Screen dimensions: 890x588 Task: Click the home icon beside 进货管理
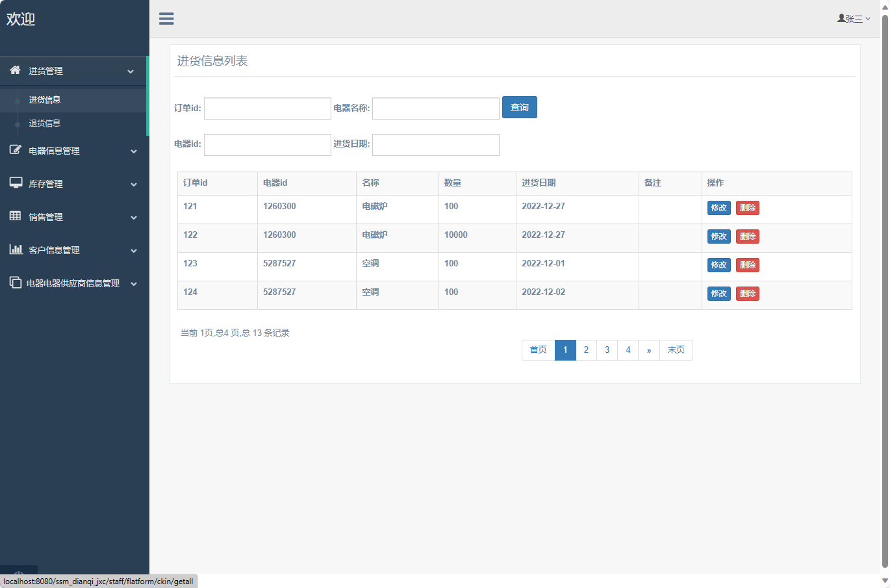click(x=15, y=70)
